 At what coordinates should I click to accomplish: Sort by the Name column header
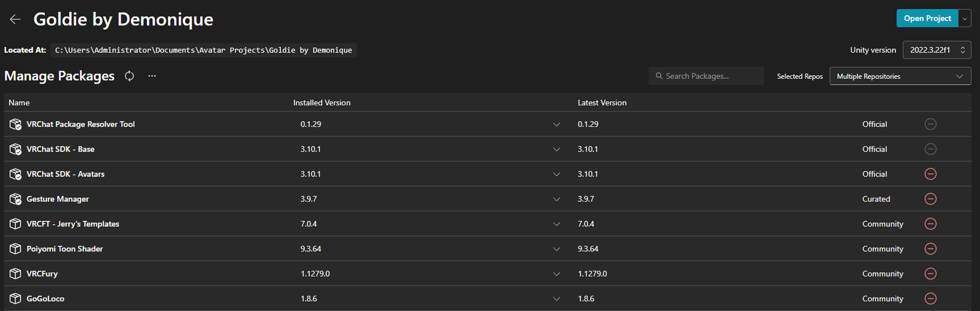click(x=19, y=103)
